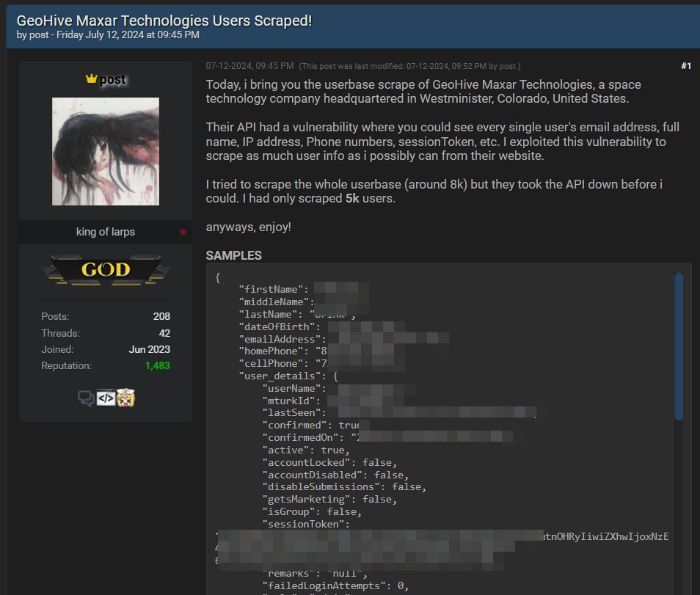
Task: Click the bold '5k' text in post
Action: [x=352, y=199]
